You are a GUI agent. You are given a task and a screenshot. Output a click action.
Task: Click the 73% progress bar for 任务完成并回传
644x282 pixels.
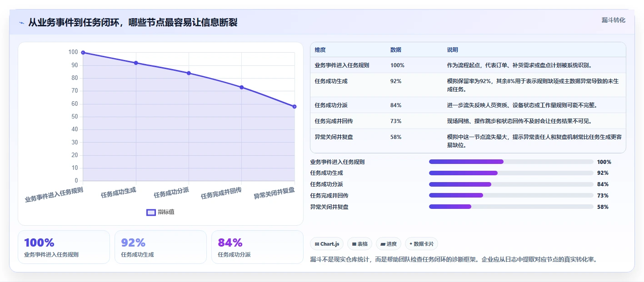point(511,195)
